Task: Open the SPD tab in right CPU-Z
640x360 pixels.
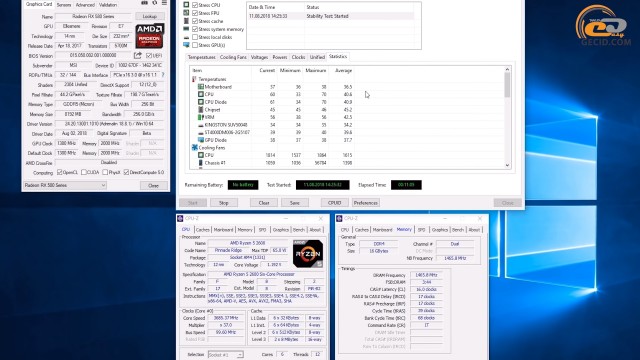Action: (421, 230)
